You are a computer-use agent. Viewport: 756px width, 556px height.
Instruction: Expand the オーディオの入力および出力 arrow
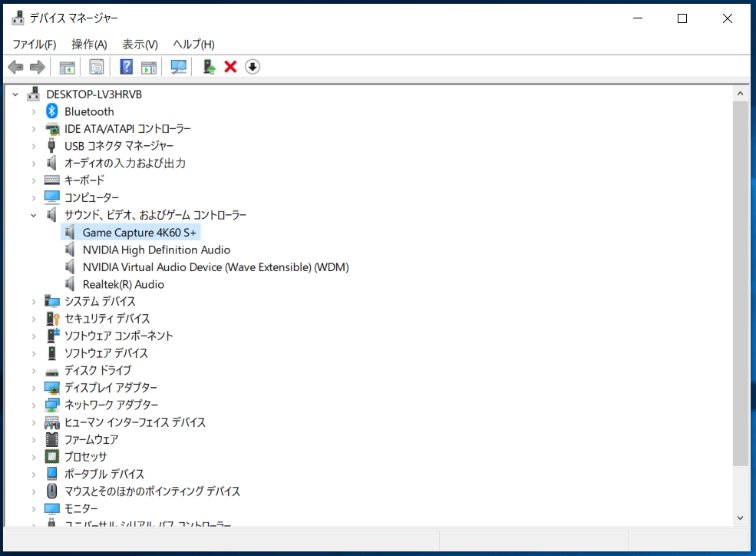tap(33, 164)
